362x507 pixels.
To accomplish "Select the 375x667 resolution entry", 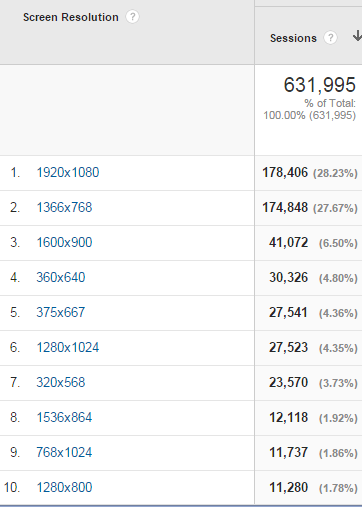I will click(61, 312).
